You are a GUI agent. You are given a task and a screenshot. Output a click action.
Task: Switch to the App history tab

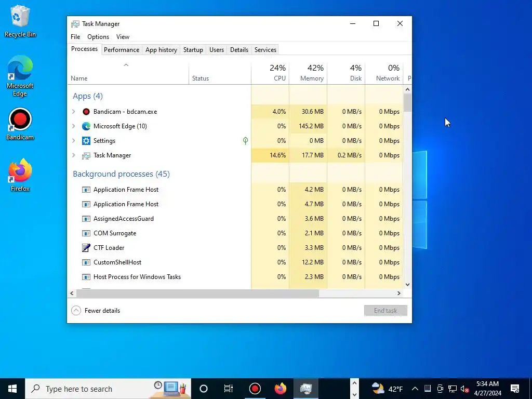pyautogui.click(x=161, y=50)
